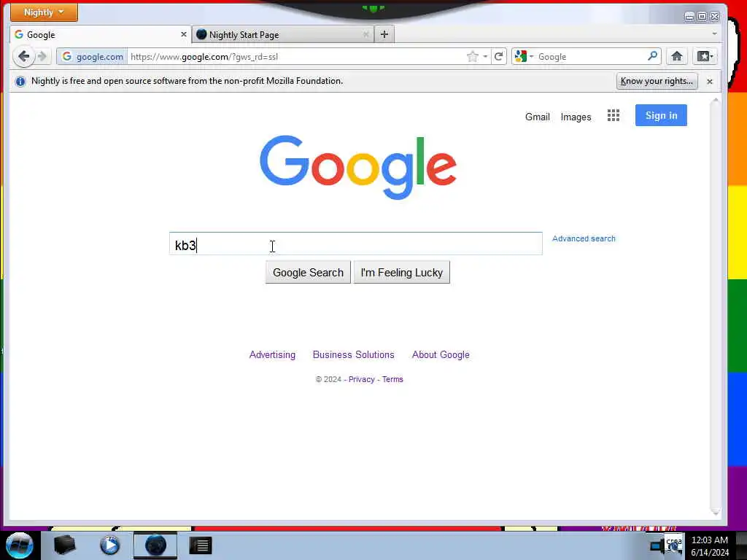Screen dimensions: 747x560
Task: Switch to Nightly Start Page tab
Action: coord(283,34)
